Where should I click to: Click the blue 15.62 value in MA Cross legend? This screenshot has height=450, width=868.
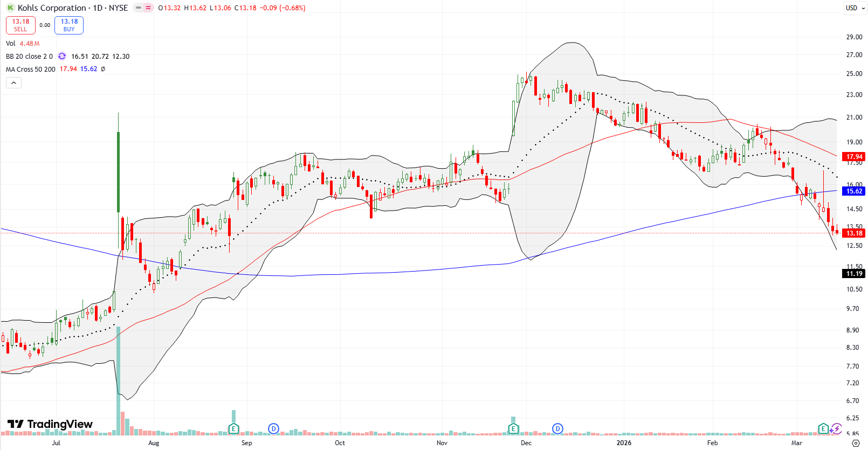pos(88,69)
